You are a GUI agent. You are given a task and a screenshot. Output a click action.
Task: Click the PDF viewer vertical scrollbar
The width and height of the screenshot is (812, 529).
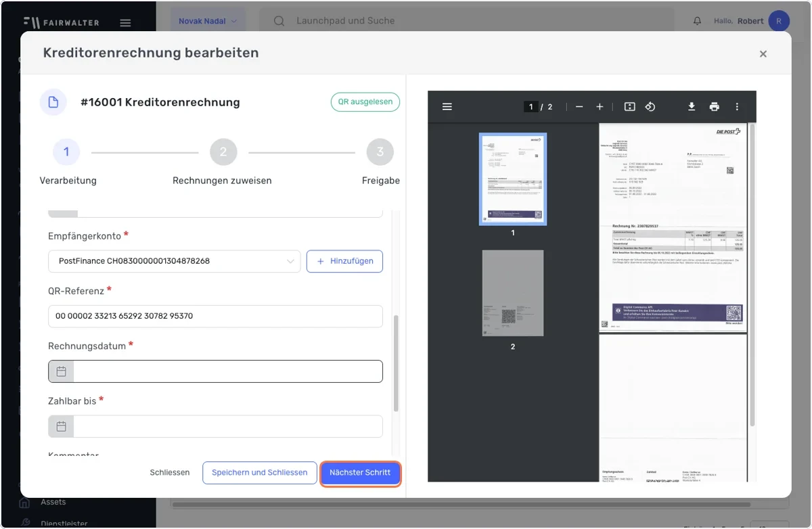tap(752, 274)
